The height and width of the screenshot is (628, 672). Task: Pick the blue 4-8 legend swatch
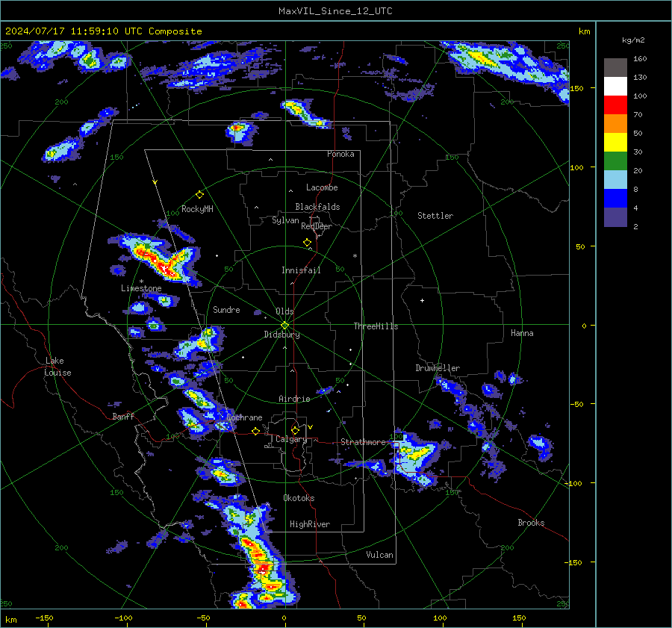pos(615,198)
